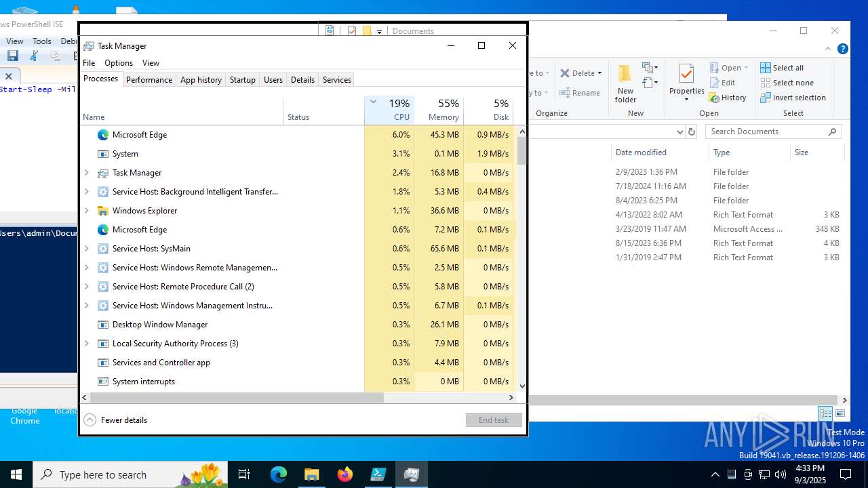Click the System interrupts process icon
The width and height of the screenshot is (868, 488).
[103, 382]
